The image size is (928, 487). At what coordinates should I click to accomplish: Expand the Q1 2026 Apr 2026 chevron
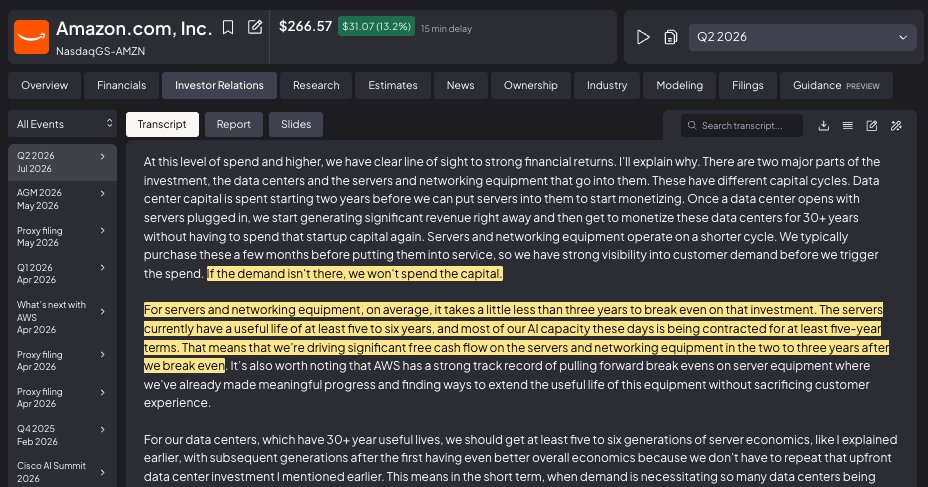102,267
